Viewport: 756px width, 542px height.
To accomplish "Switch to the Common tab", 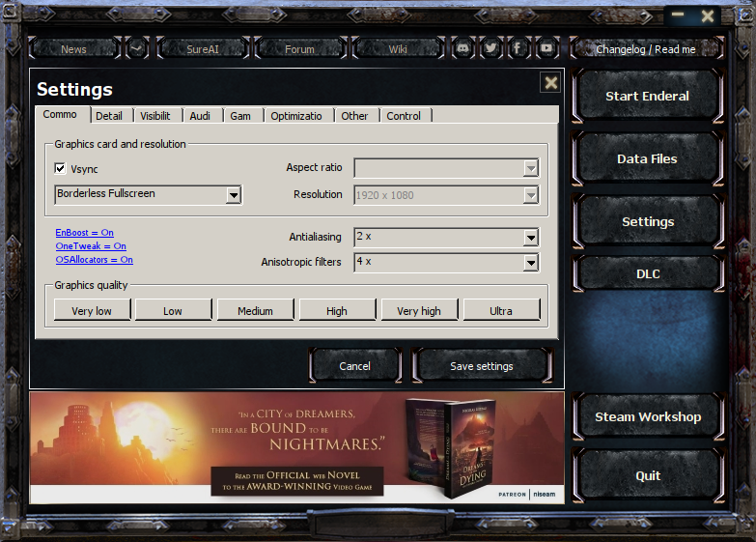I will [x=61, y=115].
